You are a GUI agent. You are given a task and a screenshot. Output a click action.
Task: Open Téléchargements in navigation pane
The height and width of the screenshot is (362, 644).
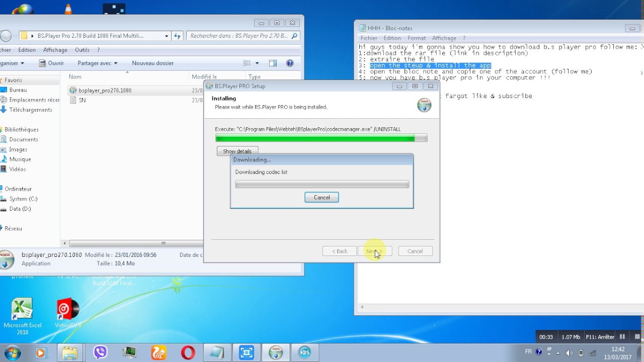pyautogui.click(x=30, y=110)
